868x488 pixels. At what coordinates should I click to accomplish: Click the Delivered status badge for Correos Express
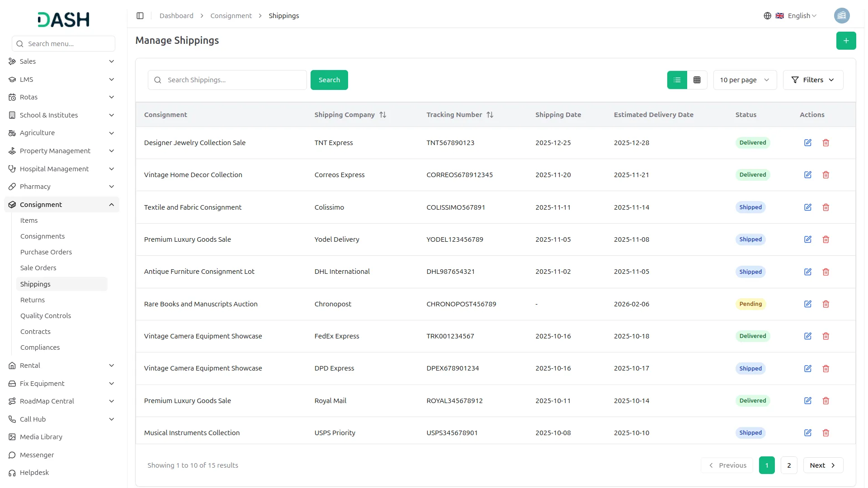coord(752,175)
